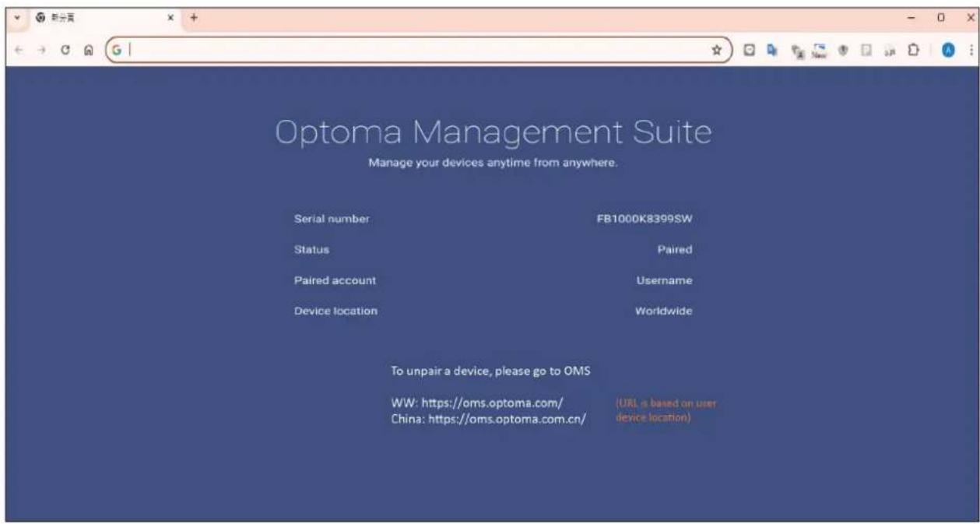Viewport: 980px width, 524px height.
Task: Click the Google G icon in address bar
Action: pyautogui.click(x=117, y=49)
